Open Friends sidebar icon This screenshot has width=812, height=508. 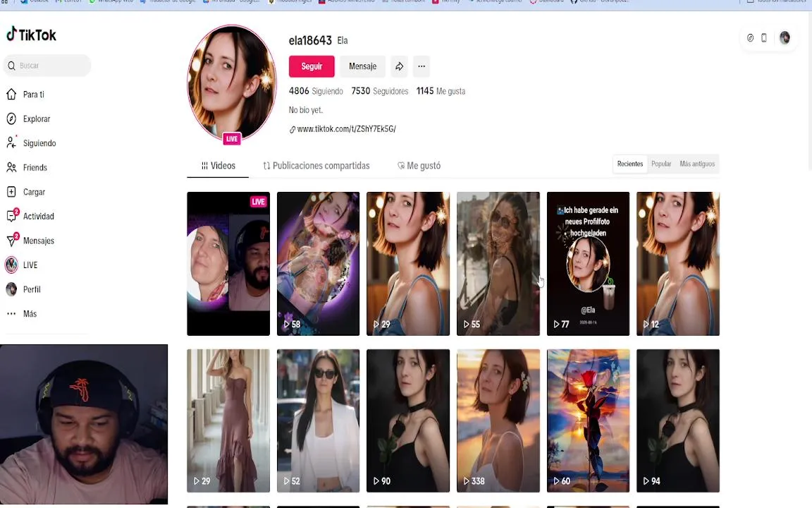tap(11, 167)
